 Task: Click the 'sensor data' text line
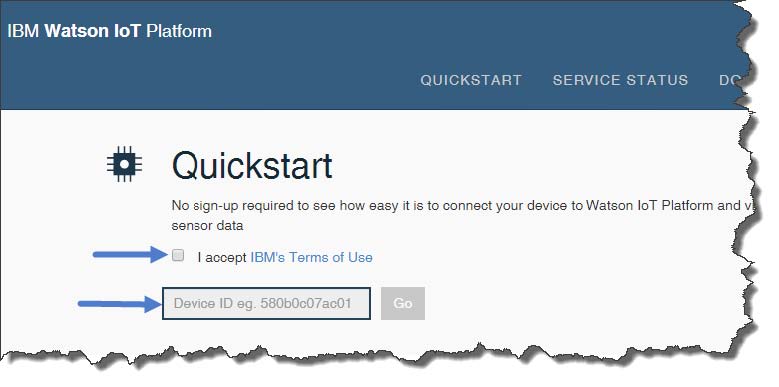point(207,226)
